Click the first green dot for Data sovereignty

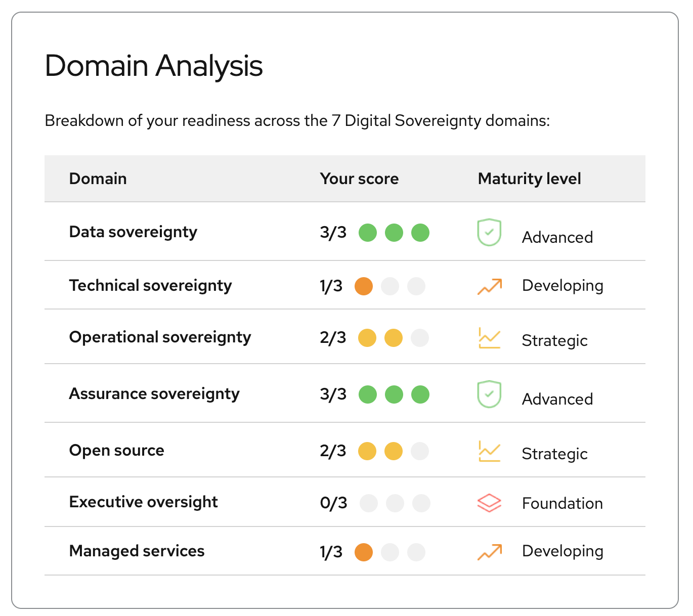[x=368, y=233]
